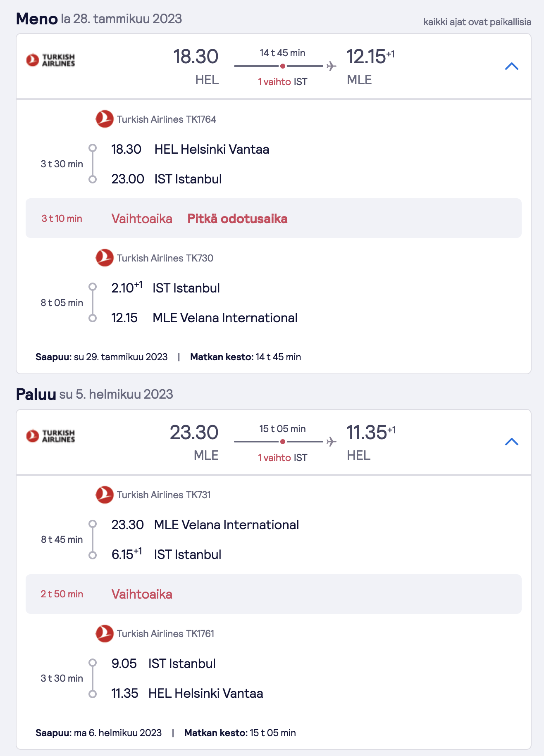
Task: Click the Turkish Airlines logo in return header
Action: tap(50, 436)
